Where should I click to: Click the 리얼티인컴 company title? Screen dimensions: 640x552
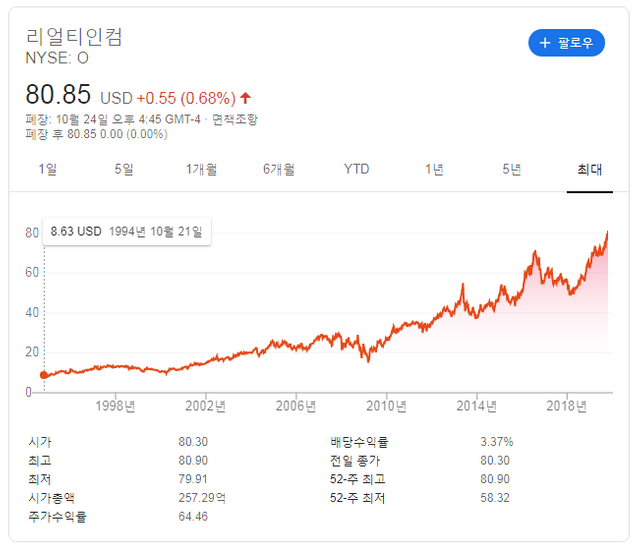point(74,37)
